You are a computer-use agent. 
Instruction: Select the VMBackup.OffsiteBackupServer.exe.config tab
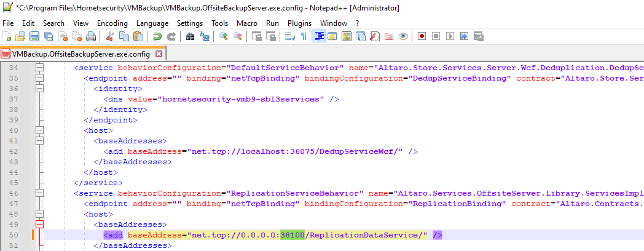(81, 54)
